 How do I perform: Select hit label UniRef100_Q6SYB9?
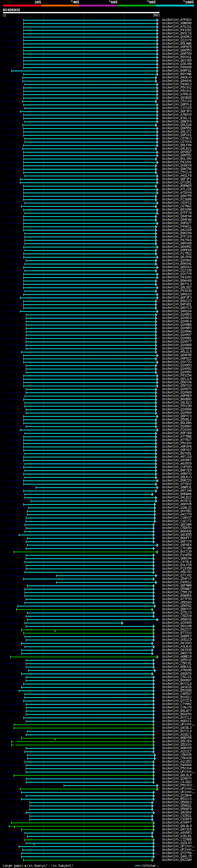tap(177, 60)
